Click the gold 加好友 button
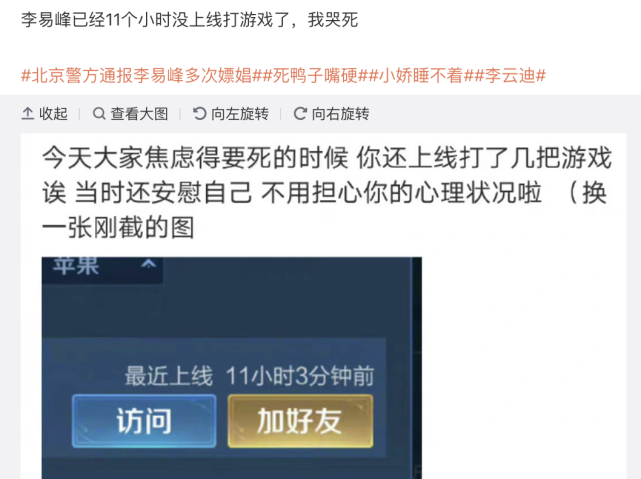The image size is (641, 479). [x=300, y=421]
